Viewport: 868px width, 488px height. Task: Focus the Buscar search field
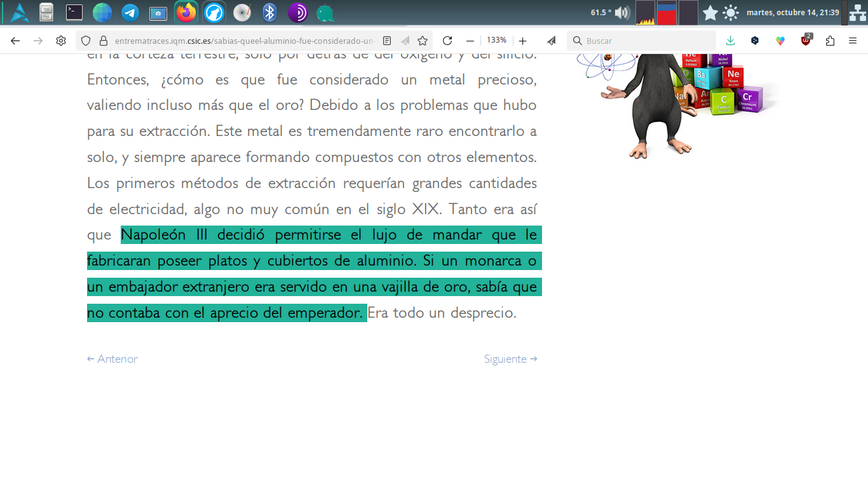[x=641, y=41]
